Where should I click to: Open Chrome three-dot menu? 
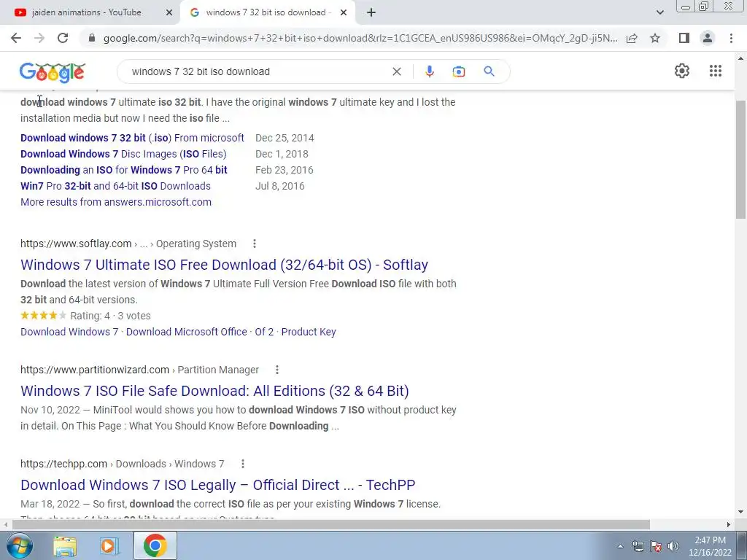point(731,38)
